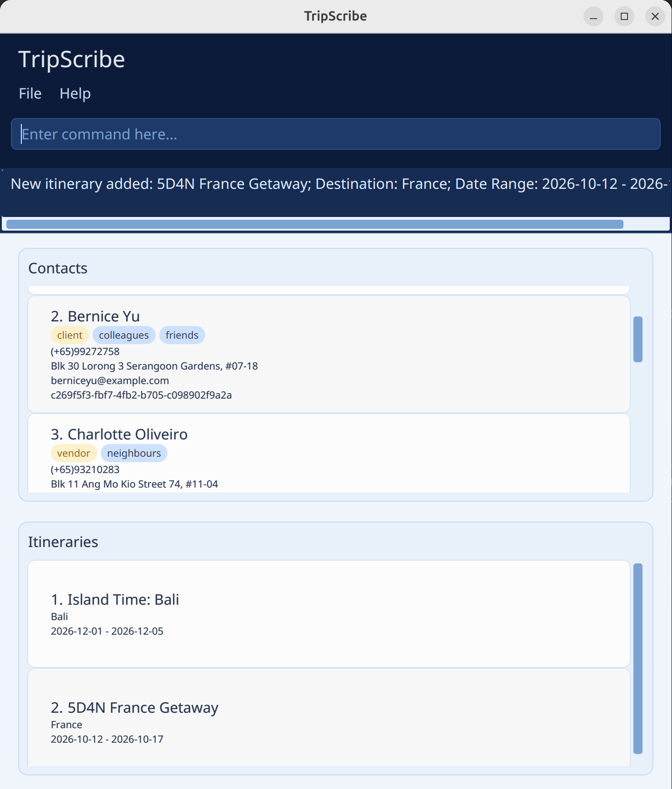Minimize the TripScribe window

coord(593,17)
